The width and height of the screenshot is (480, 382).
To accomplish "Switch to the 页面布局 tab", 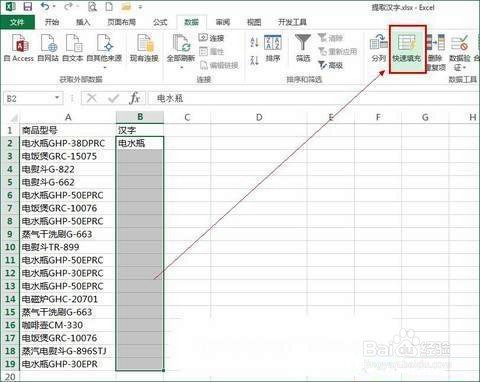I will pyautogui.click(x=121, y=22).
